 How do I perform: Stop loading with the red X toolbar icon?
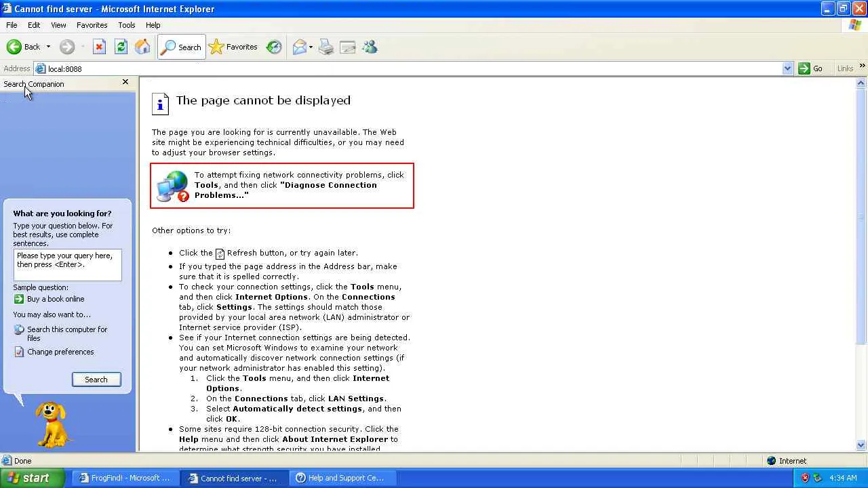[x=99, y=47]
